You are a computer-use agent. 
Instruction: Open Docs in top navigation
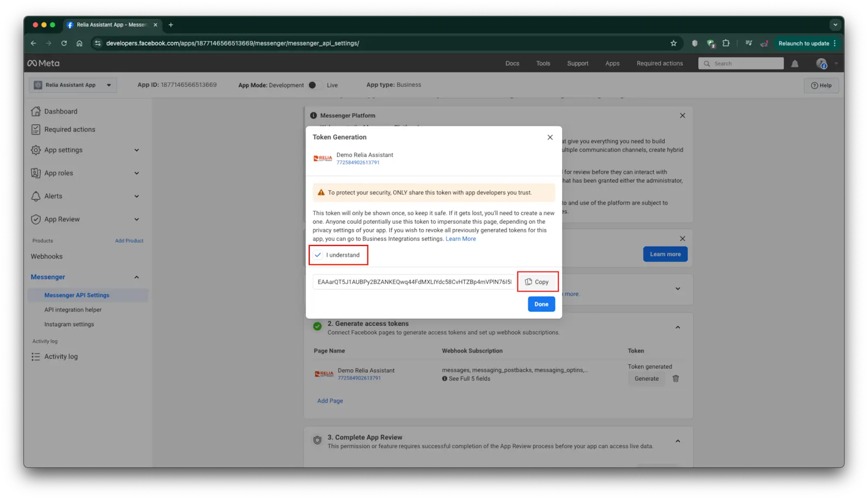coord(512,64)
